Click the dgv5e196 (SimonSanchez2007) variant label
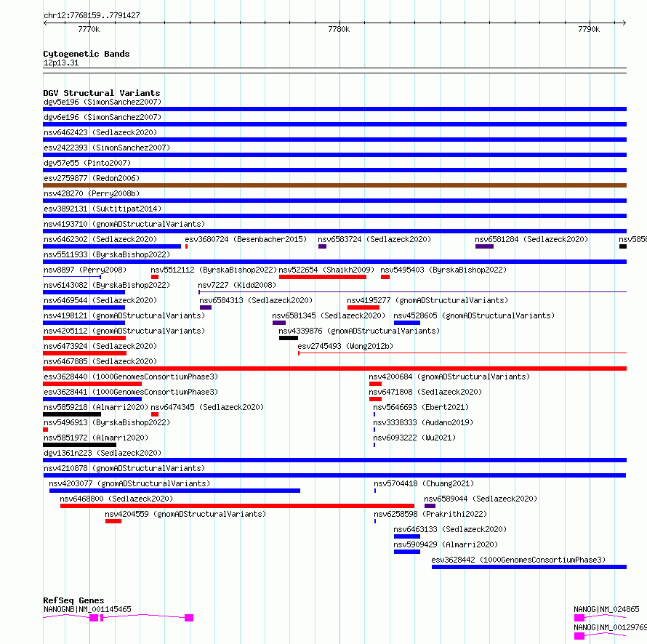The height and width of the screenshot is (644, 647). click(103, 102)
